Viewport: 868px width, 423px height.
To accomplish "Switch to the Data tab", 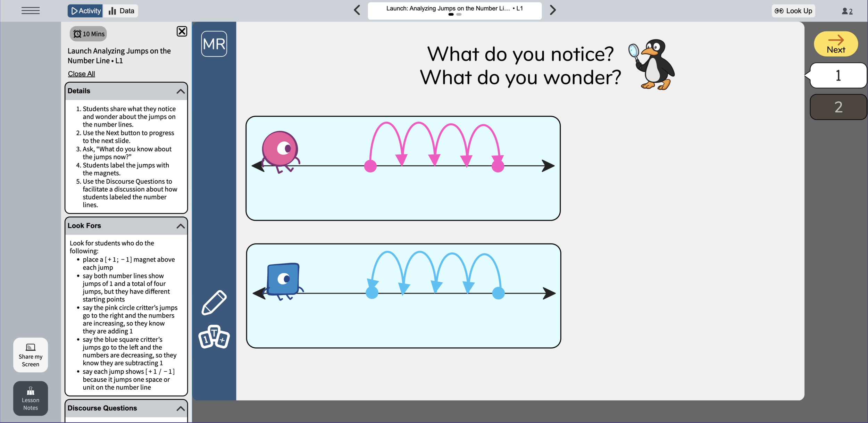I will click(x=121, y=11).
